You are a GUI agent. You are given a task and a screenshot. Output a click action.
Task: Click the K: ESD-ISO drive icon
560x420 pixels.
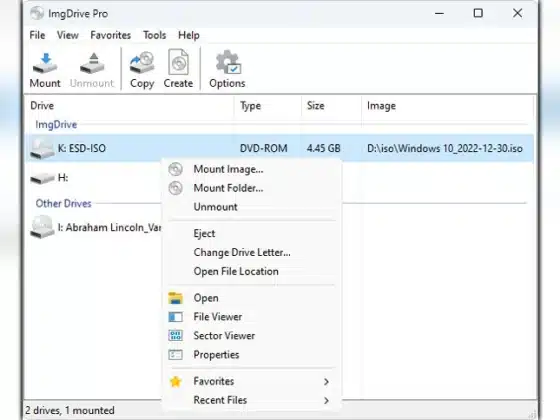42,149
